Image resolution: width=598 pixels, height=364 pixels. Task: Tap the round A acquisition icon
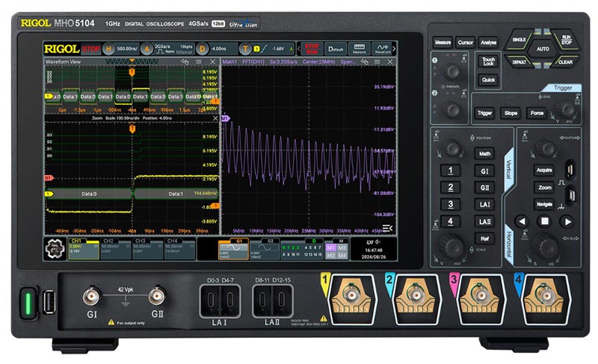click(147, 49)
